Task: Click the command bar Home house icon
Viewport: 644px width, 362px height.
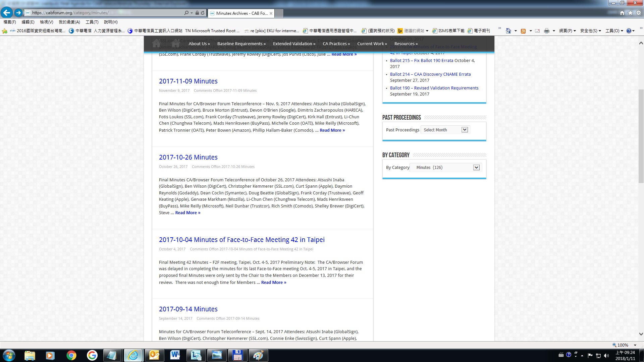Action: [x=508, y=31]
